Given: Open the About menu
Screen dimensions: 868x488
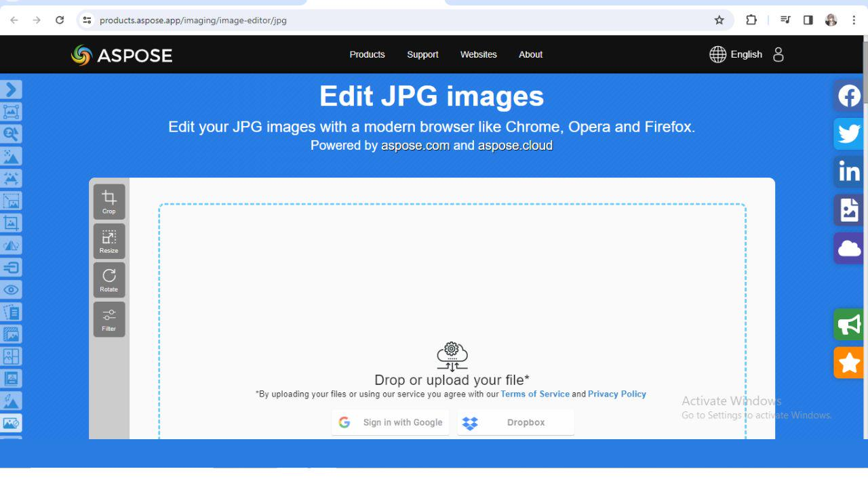Looking at the screenshot, I should 531,54.
